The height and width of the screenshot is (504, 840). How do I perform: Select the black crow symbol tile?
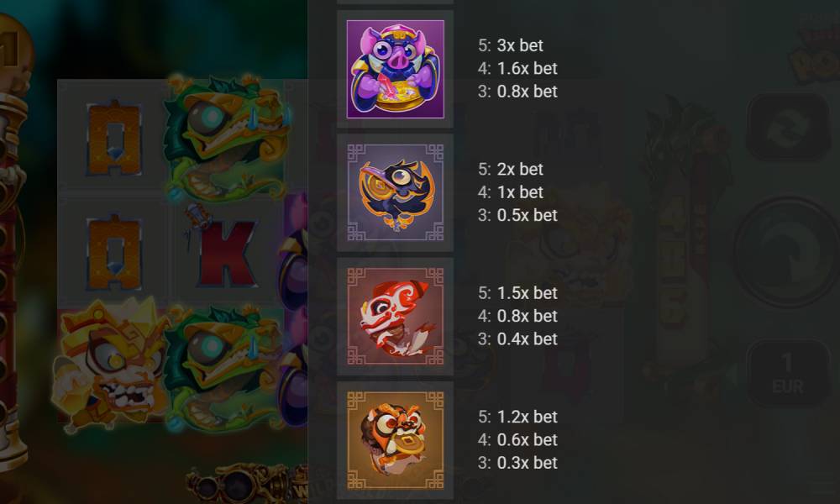(396, 193)
